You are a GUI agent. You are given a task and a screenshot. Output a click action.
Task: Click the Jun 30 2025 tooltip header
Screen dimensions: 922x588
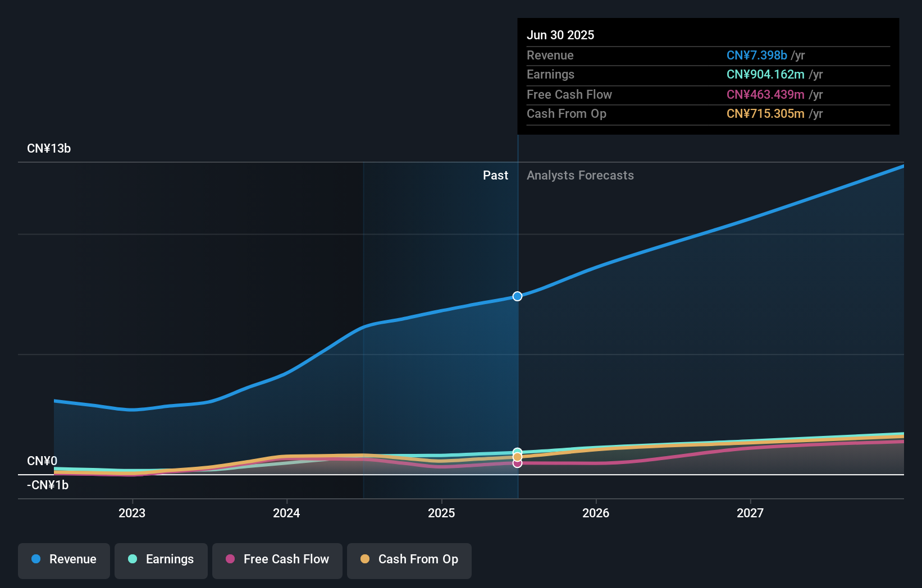click(x=560, y=35)
